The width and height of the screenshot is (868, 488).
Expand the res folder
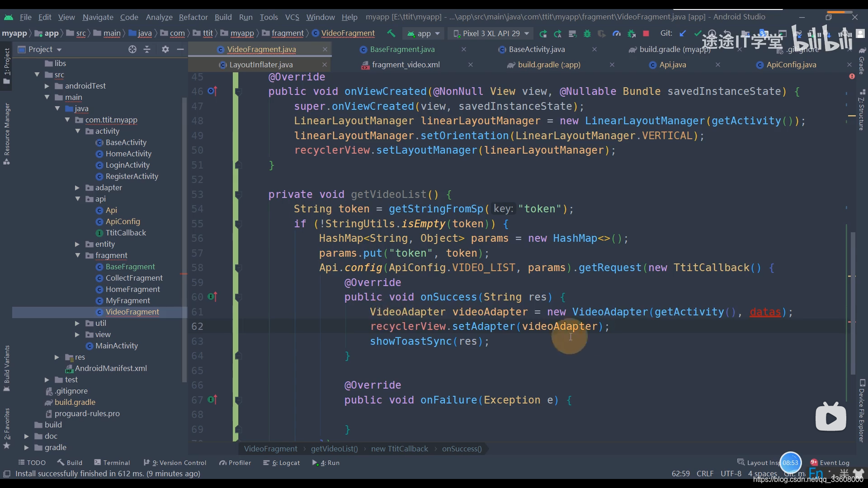point(57,357)
